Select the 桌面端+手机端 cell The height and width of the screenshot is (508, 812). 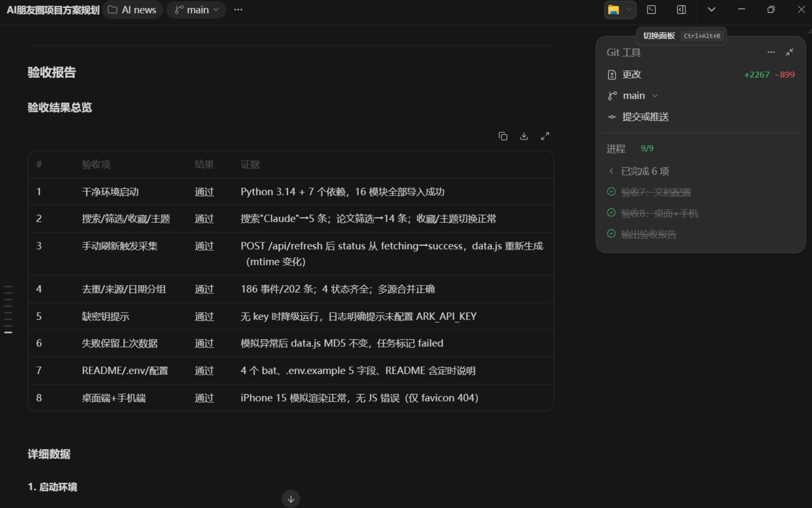114,398
